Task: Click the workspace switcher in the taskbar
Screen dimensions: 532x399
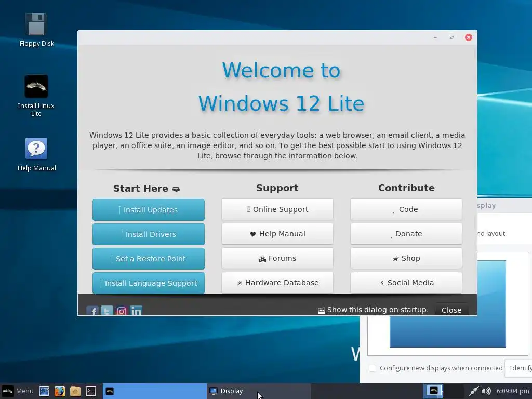Action: click(444, 391)
